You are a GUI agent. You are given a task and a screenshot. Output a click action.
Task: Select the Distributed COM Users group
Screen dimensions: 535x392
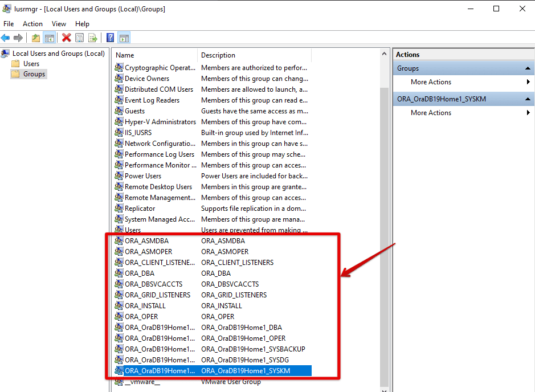[x=158, y=89]
